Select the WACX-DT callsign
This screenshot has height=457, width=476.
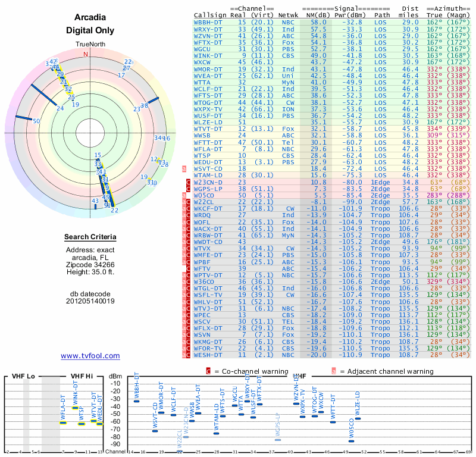(x=208, y=228)
